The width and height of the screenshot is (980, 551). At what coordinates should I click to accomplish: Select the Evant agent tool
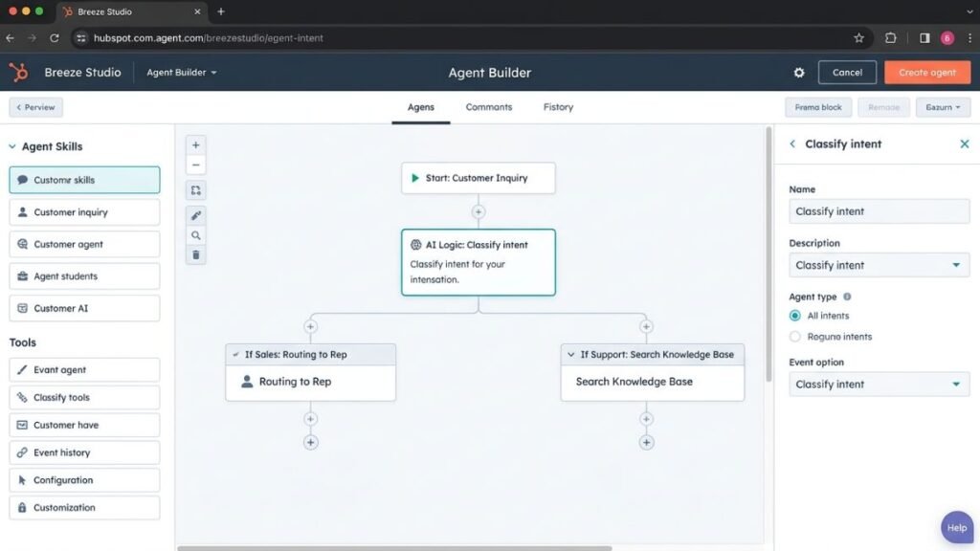pyautogui.click(x=84, y=370)
